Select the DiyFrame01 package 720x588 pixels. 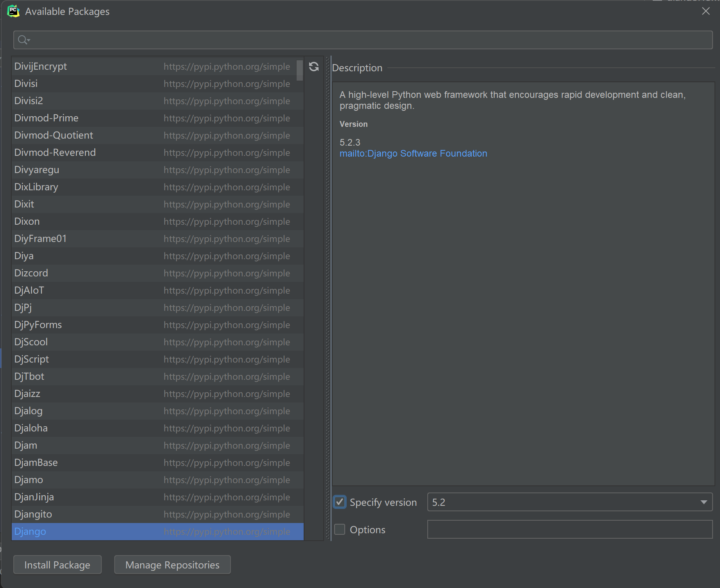158,239
